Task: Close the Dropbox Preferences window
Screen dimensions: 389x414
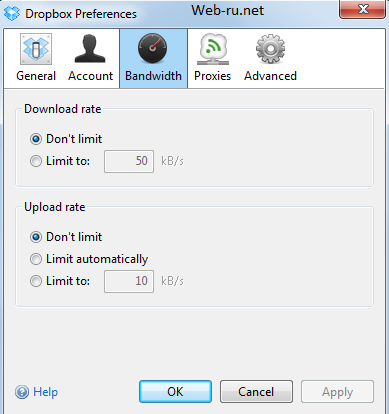Action: pos(363,9)
